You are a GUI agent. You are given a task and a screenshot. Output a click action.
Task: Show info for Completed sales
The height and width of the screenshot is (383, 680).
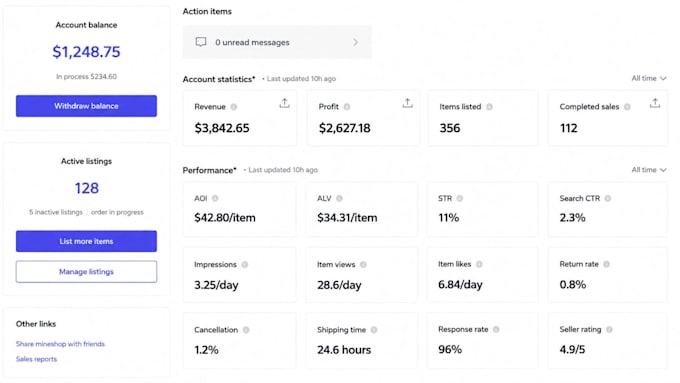tap(627, 107)
